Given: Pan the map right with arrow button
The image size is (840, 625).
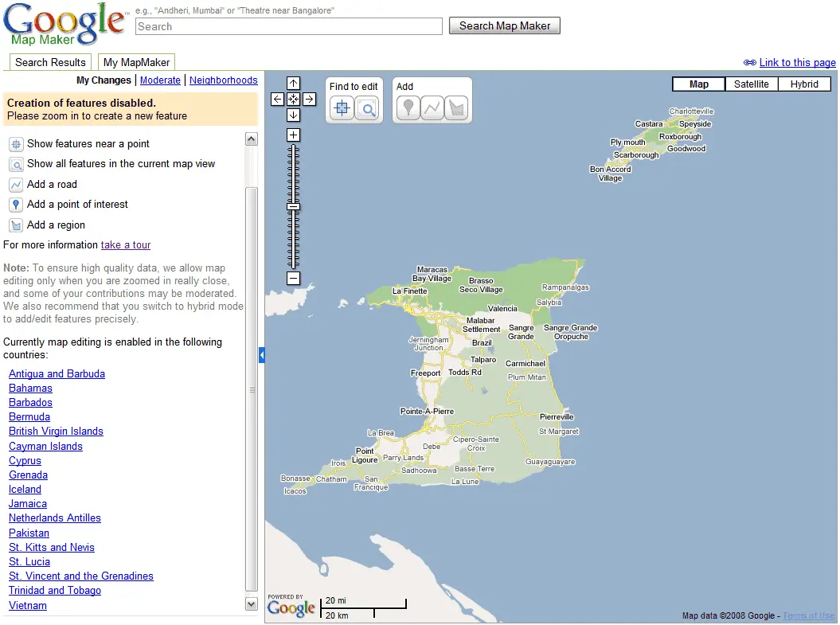Looking at the screenshot, I should click(x=310, y=100).
